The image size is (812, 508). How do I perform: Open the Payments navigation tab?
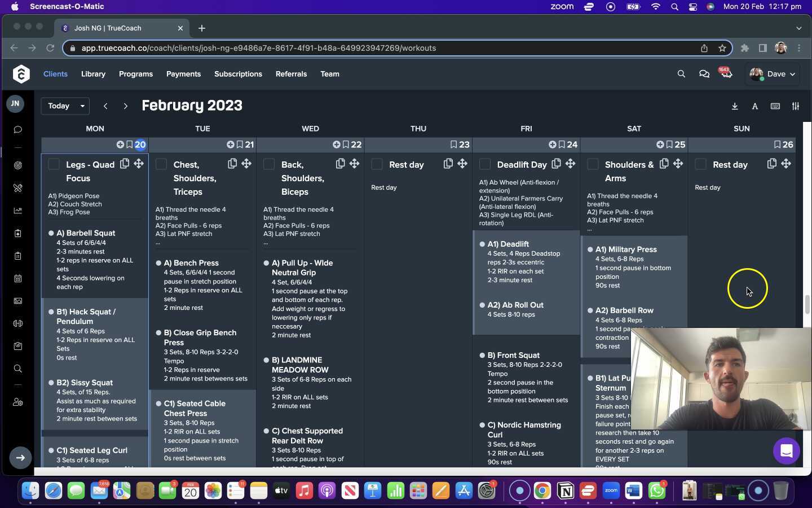(x=183, y=74)
